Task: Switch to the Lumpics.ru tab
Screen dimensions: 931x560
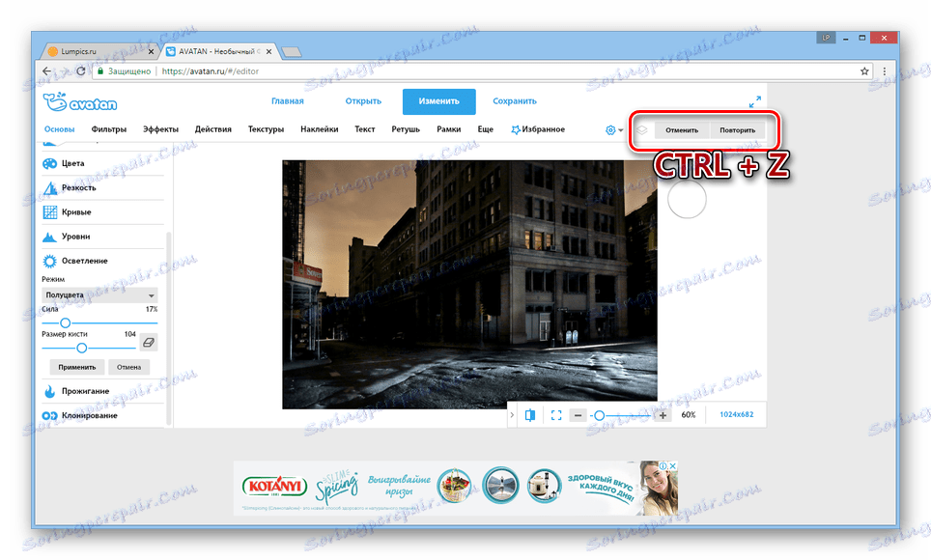Action: click(98, 52)
